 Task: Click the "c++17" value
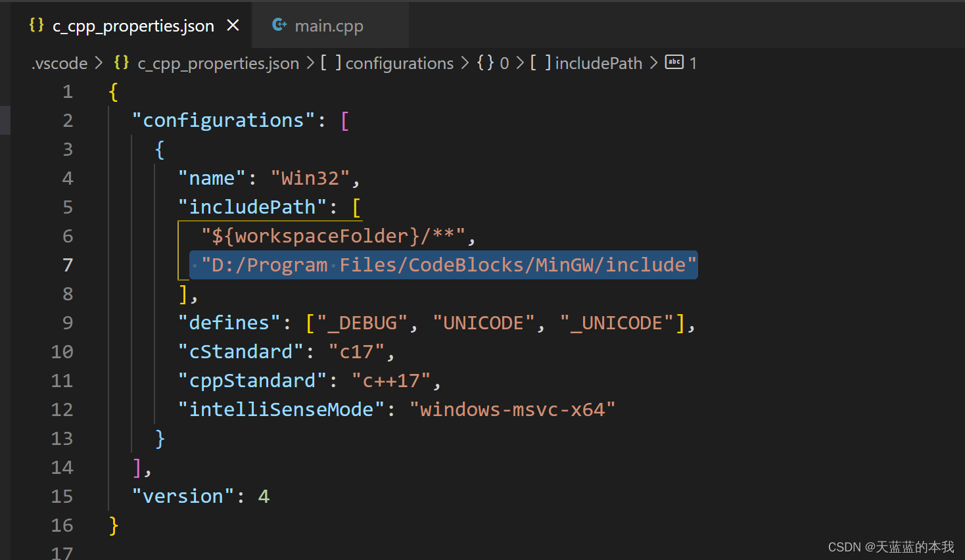pos(391,381)
